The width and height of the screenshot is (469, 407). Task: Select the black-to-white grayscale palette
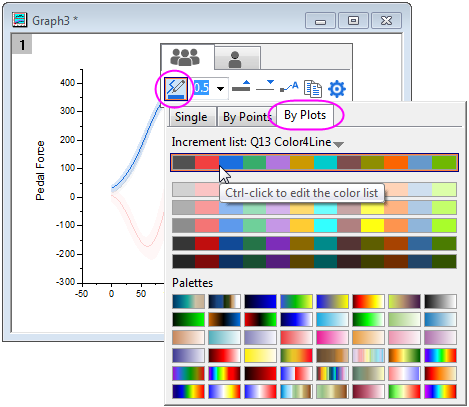[x=440, y=301]
